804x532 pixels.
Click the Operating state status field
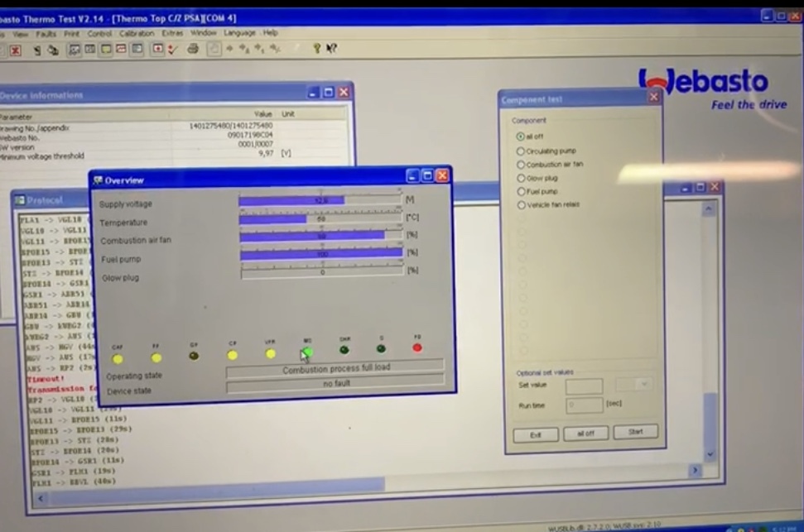335,368
